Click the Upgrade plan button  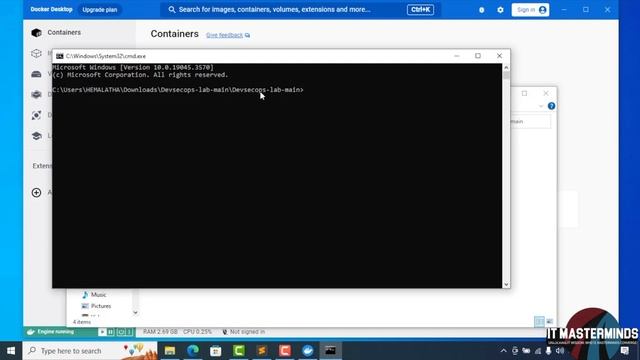[100, 10]
